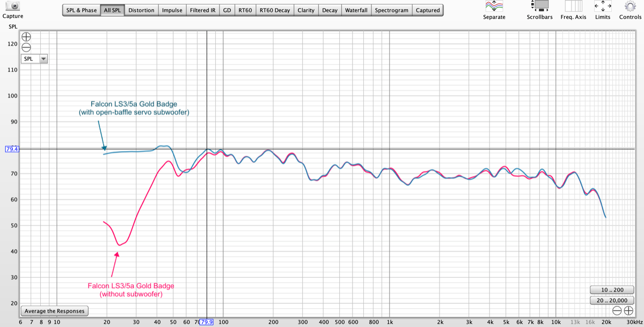
Task: Open the Spectrogram tab
Action: (x=391, y=10)
